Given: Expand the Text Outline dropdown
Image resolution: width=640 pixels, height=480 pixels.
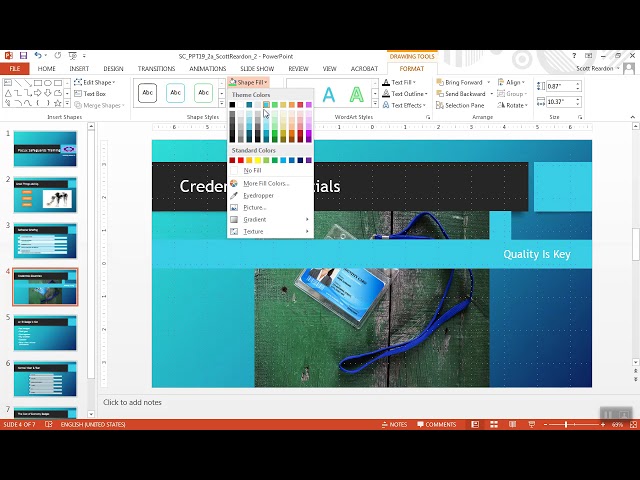Looking at the screenshot, I should point(405,94).
